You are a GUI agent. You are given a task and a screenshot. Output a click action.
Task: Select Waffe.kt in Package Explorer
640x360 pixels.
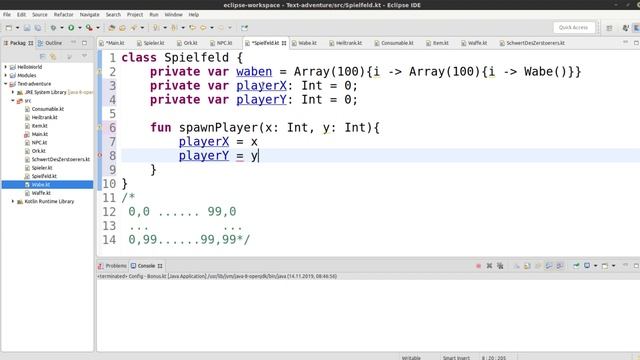pyautogui.click(x=41, y=193)
